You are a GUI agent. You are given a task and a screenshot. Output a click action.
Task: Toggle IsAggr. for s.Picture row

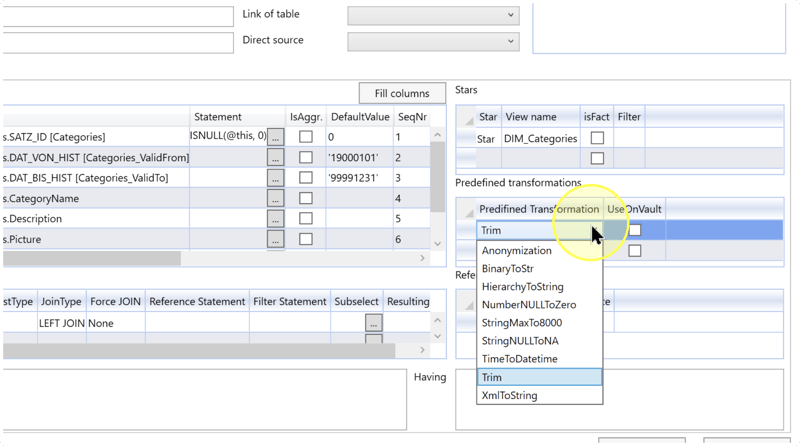306,239
